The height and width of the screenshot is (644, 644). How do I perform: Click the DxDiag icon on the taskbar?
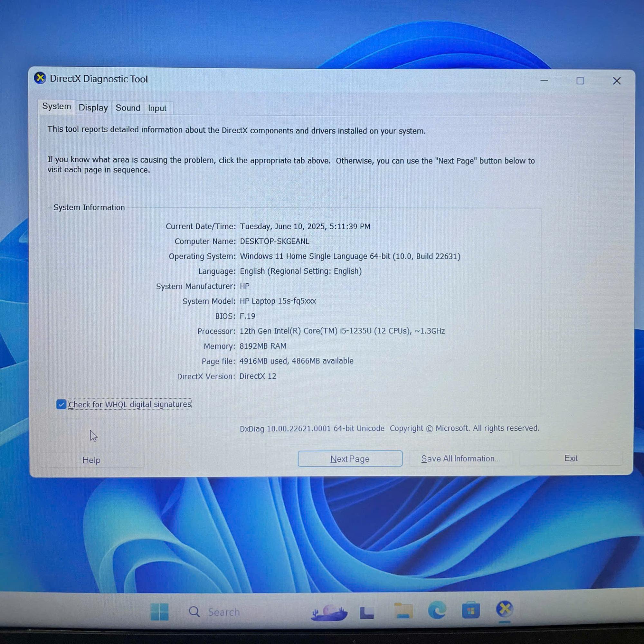(x=505, y=609)
